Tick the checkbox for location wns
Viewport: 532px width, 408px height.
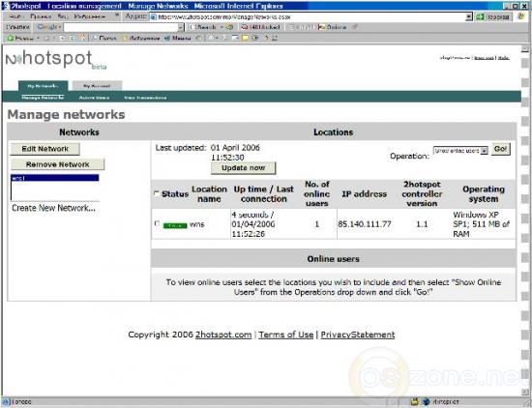click(x=157, y=224)
